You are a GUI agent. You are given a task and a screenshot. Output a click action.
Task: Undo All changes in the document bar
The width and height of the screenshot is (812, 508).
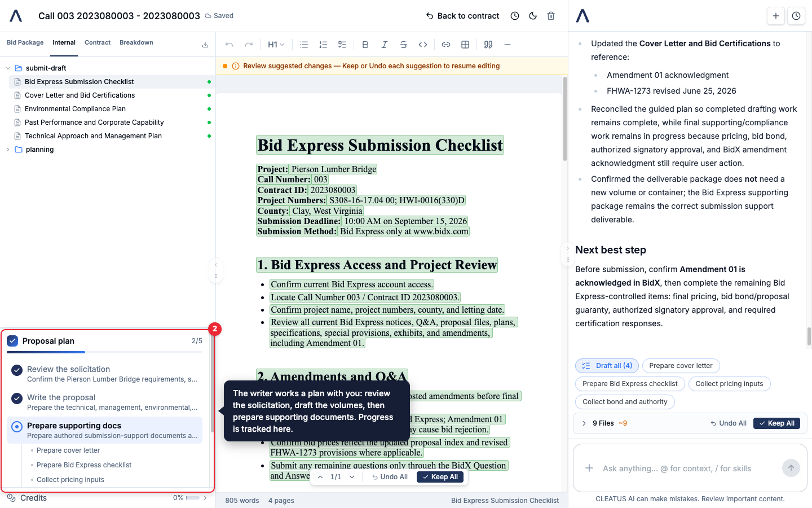390,477
